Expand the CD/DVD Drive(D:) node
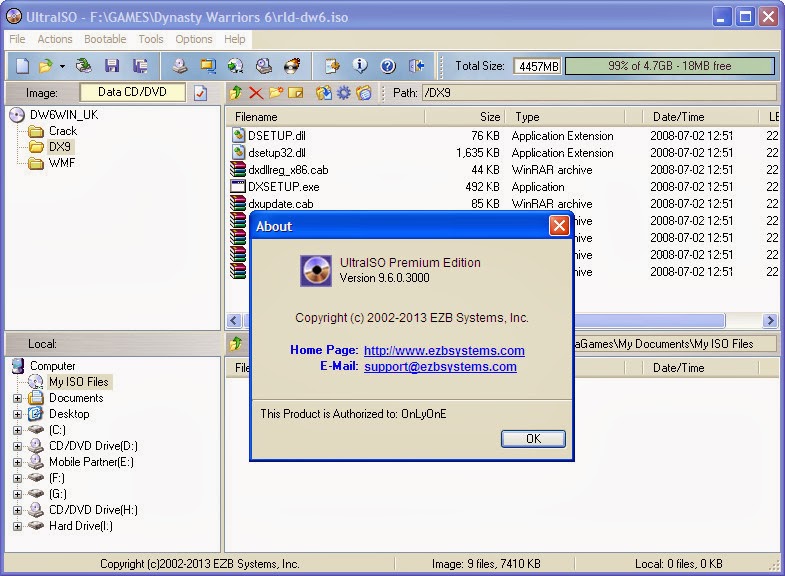This screenshot has width=785, height=576. pyautogui.click(x=18, y=446)
